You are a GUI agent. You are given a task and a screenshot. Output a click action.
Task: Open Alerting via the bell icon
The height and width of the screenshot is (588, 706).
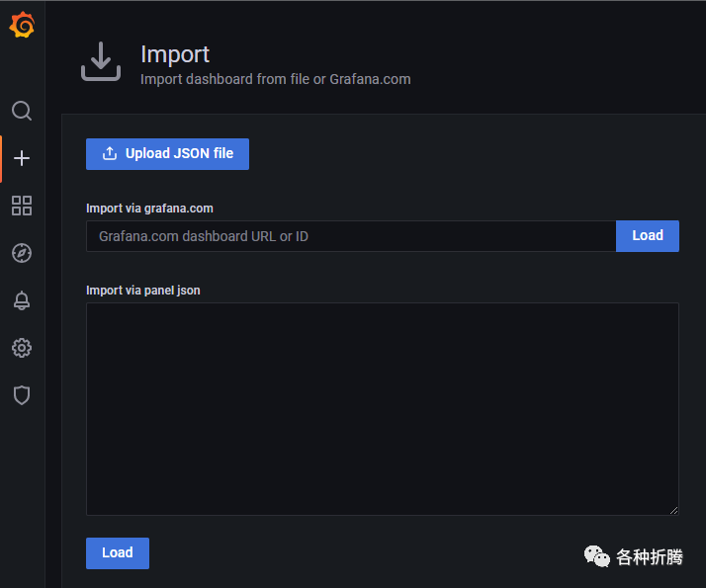pyautogui.click(x=22, y=301)
